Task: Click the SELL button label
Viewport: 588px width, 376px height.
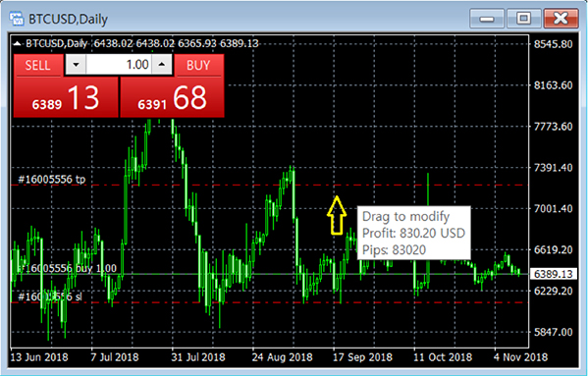Action: (38, 65)
